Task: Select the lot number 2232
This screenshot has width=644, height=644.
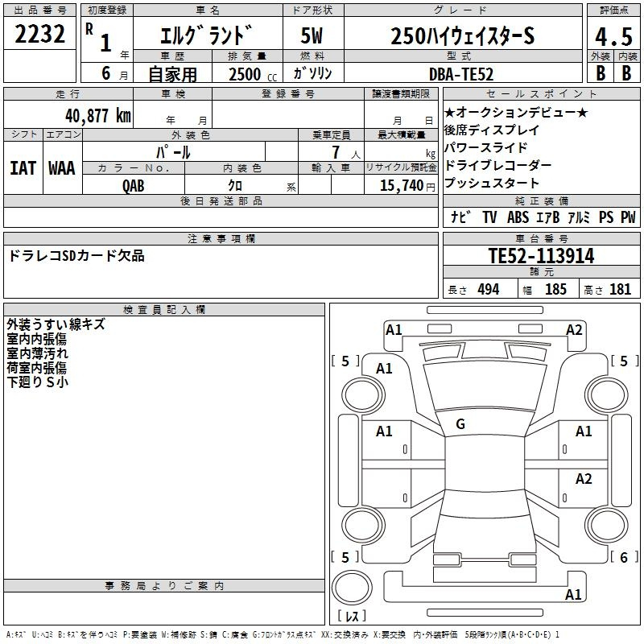Action: pos(40,36)
